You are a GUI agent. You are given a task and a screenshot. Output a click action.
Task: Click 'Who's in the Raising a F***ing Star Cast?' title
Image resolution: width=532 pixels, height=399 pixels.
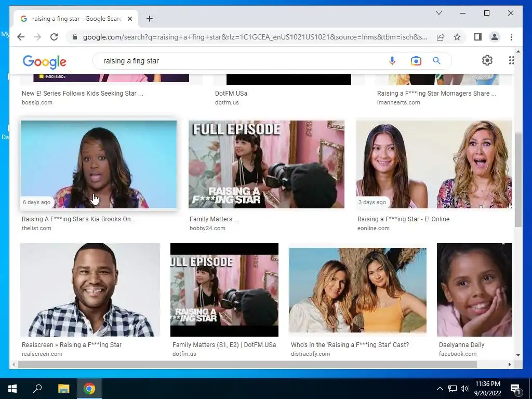pos(350,345)
